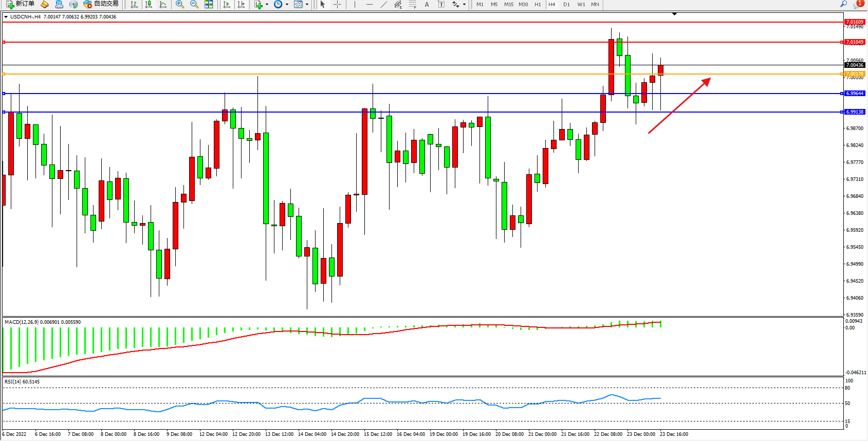Click the New Order (新订单) button
Viewport: 868px width, 441px height.
click(21, 4)
